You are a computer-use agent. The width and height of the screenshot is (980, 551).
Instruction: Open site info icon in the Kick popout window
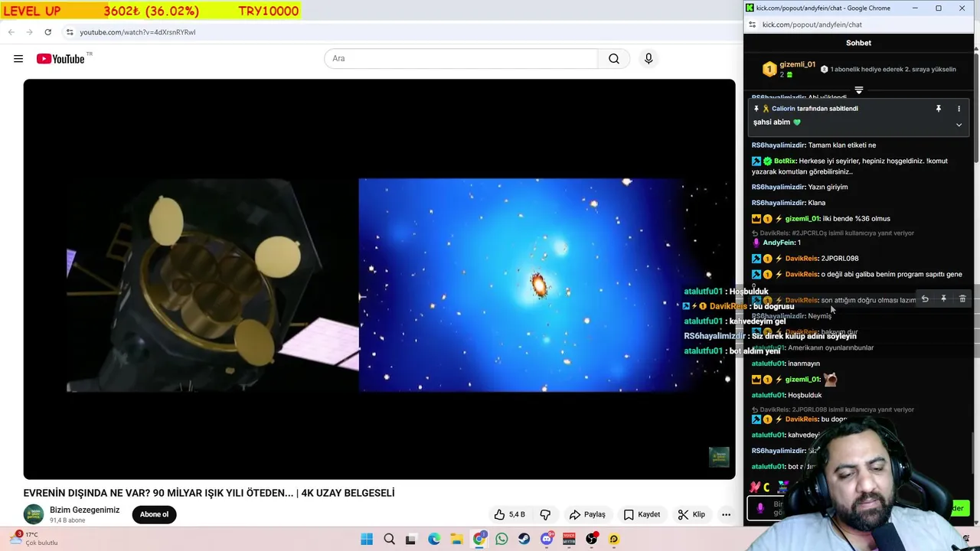point(753,24)
